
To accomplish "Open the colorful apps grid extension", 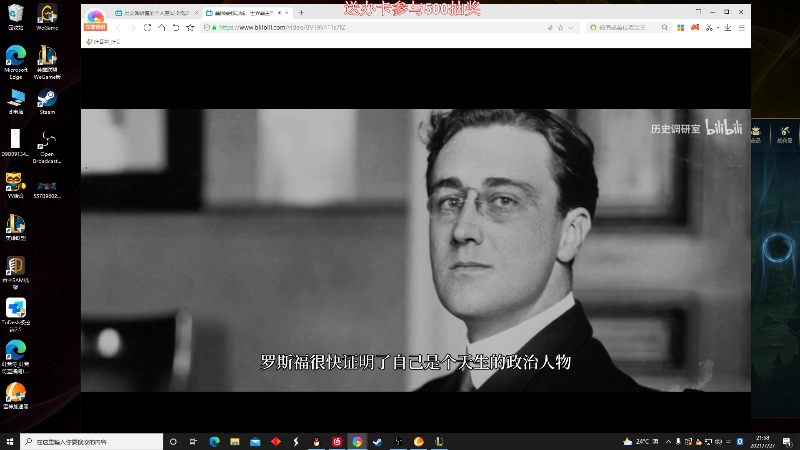I will (681, 28).
